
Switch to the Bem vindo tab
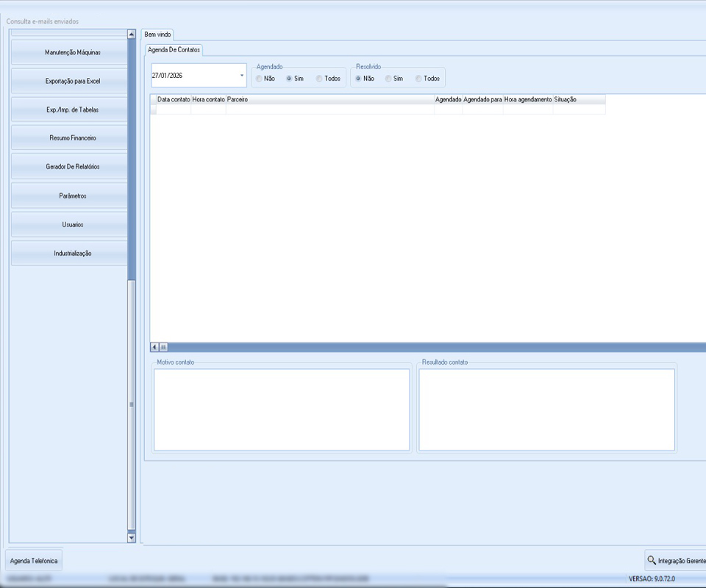(x=157, y=35)
